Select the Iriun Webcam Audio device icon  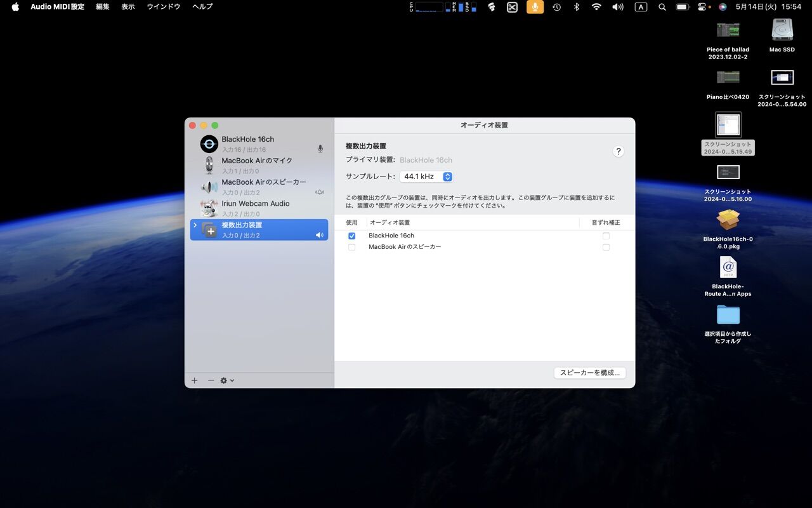pos(209,208)
